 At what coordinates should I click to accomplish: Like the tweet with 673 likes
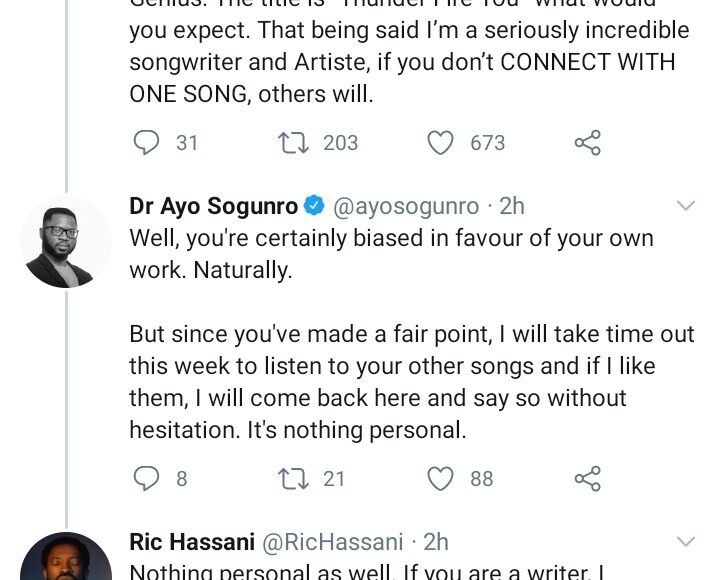[441, 143]
